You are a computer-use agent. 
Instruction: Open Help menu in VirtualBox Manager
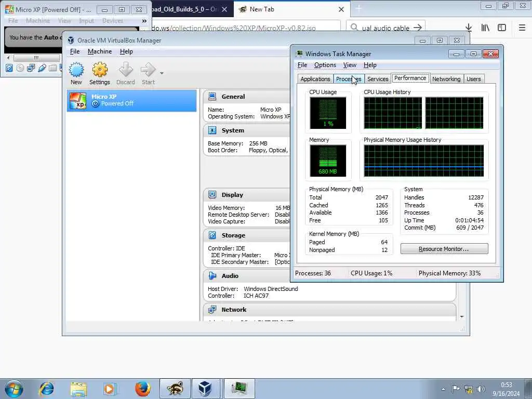pyautogui.click(x=126, y=51)
